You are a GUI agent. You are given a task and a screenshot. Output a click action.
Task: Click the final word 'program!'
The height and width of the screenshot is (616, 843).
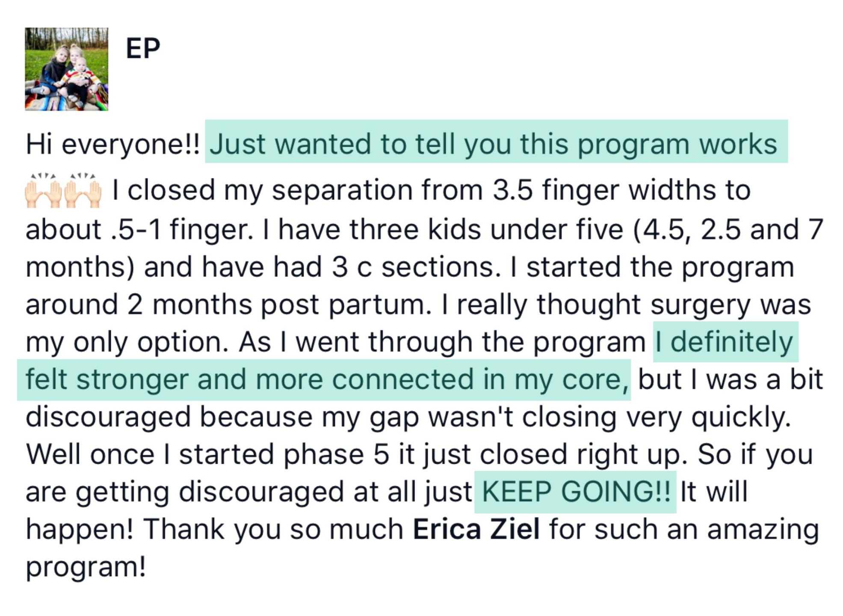point(86,567)
